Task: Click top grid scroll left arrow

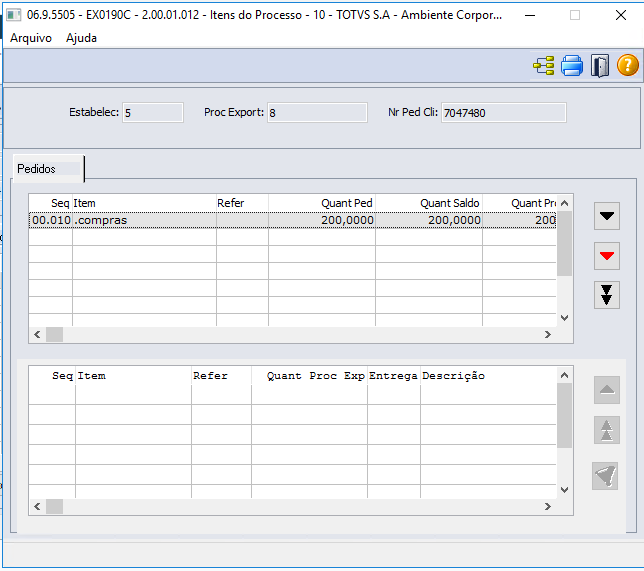Action: [x=37, y=334]
